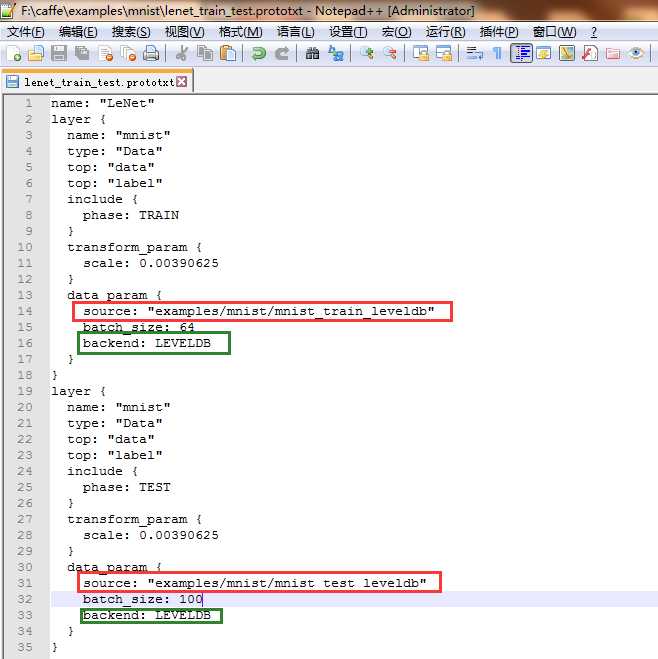Screen dimensions: 658x659
Task: Click the Notepad++ title bar icon
Action: [x=8, y=11]
